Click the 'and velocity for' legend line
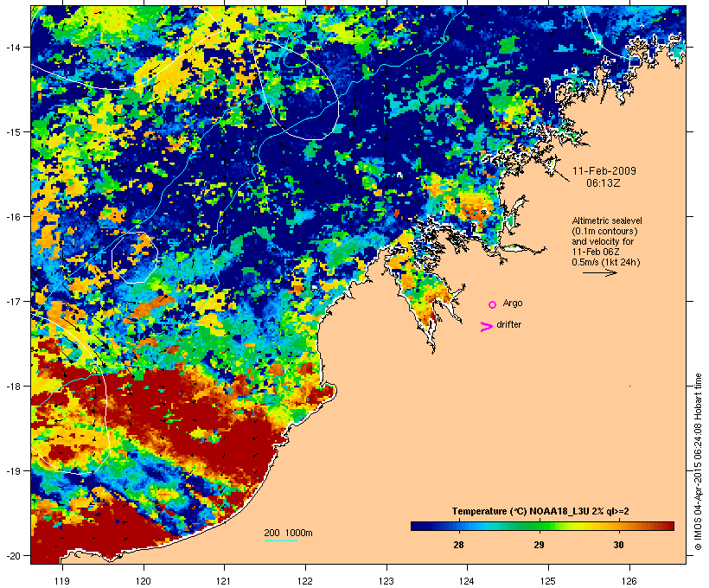 603,241
